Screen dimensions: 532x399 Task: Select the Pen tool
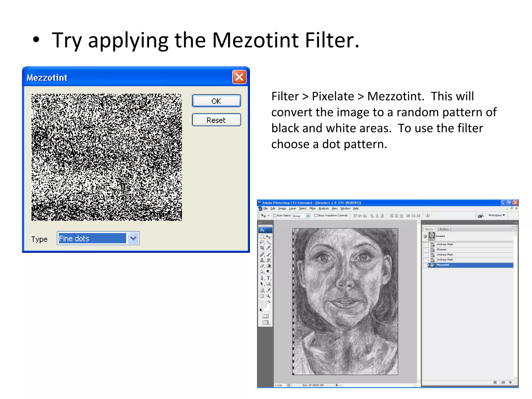pos(262,278)
